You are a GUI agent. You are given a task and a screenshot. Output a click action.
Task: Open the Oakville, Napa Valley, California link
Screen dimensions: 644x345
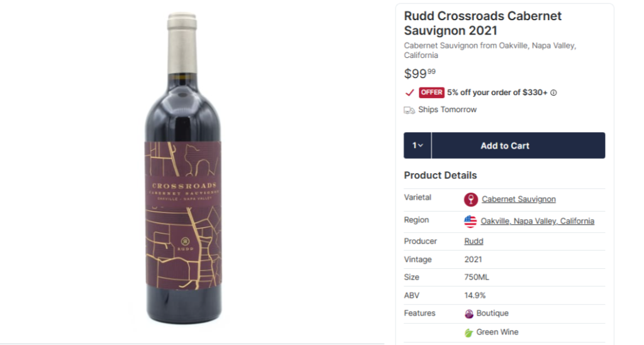coord(537,222)
